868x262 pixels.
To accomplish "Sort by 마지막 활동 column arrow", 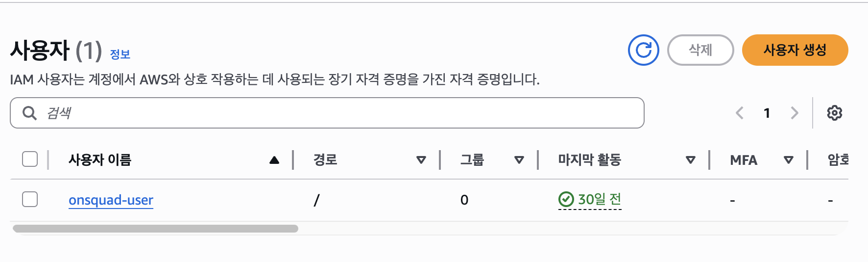I will (x=691, y=160).
